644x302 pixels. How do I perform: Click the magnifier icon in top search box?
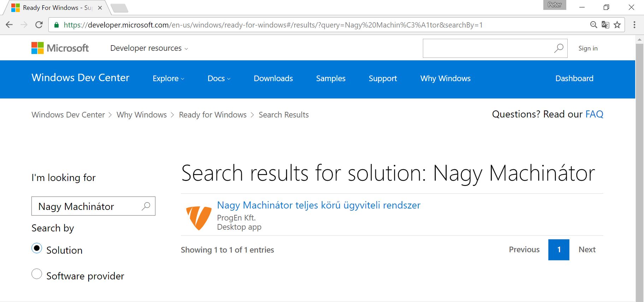click(x=559, y=48)
